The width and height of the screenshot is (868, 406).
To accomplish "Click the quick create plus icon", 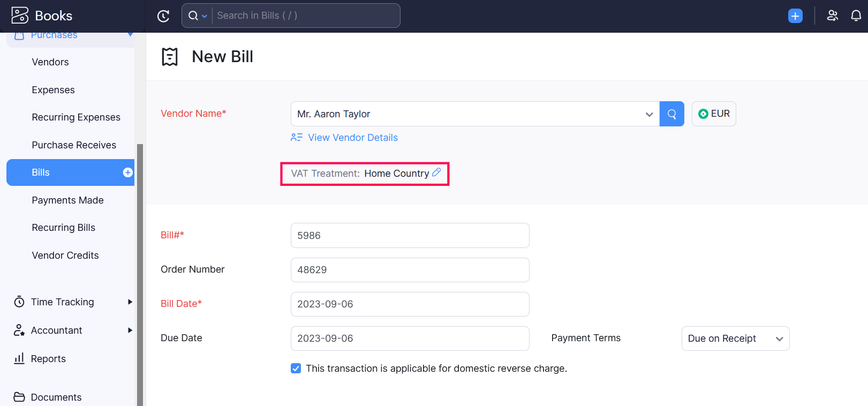I will (x=795, y=16).
